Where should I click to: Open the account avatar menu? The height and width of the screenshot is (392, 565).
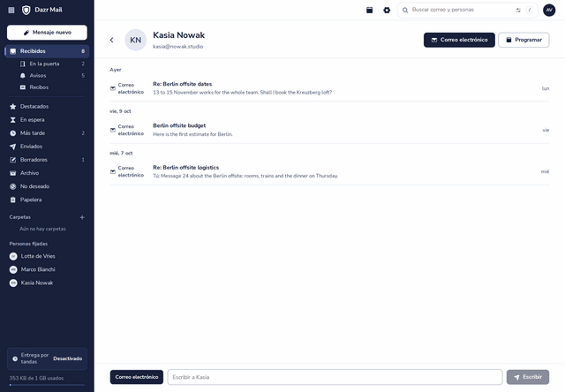point(549,10)
